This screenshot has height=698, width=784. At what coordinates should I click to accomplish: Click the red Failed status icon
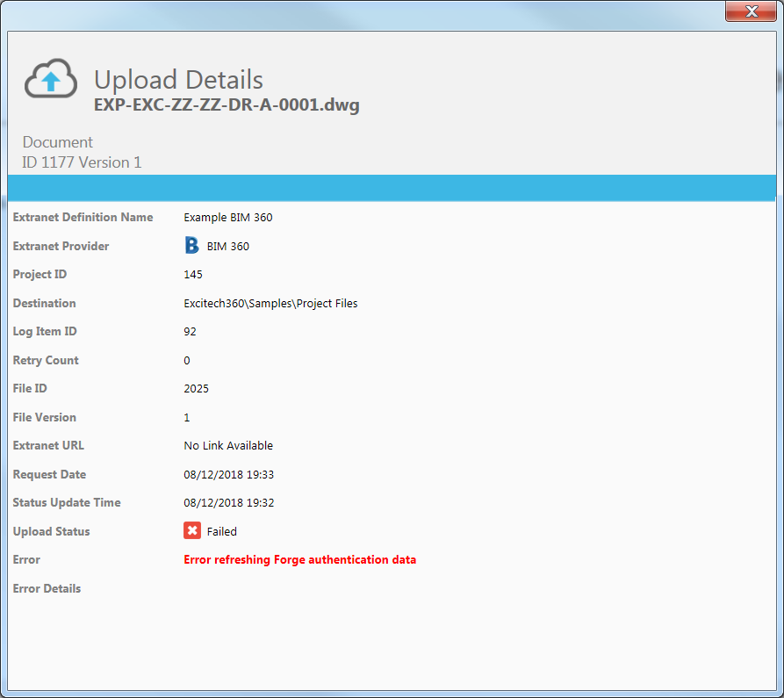[192, 531]
